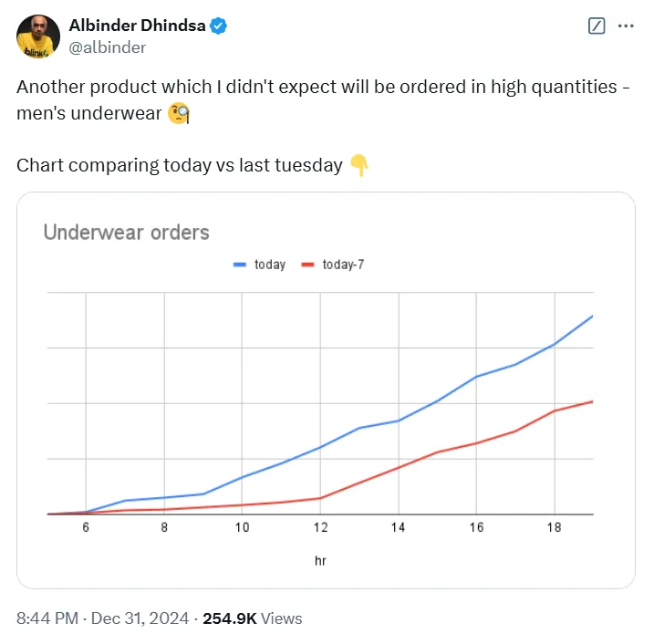Select the "today" legend label text
The image size is (654, 644).
(270, 265)
